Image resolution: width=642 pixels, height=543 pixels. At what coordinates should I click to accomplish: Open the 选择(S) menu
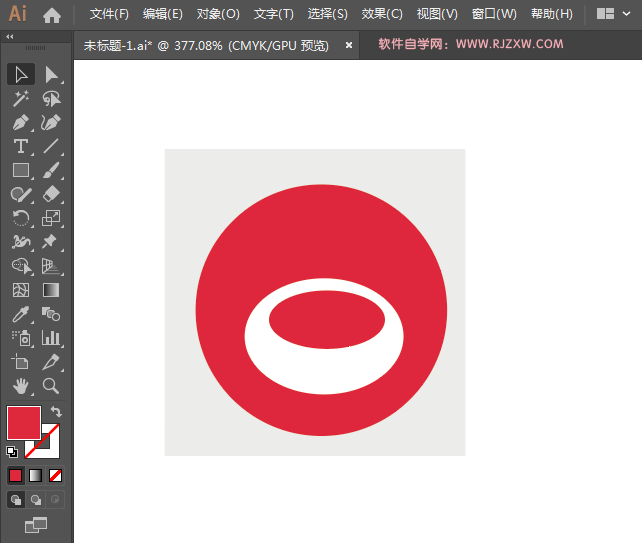point(328,14)
